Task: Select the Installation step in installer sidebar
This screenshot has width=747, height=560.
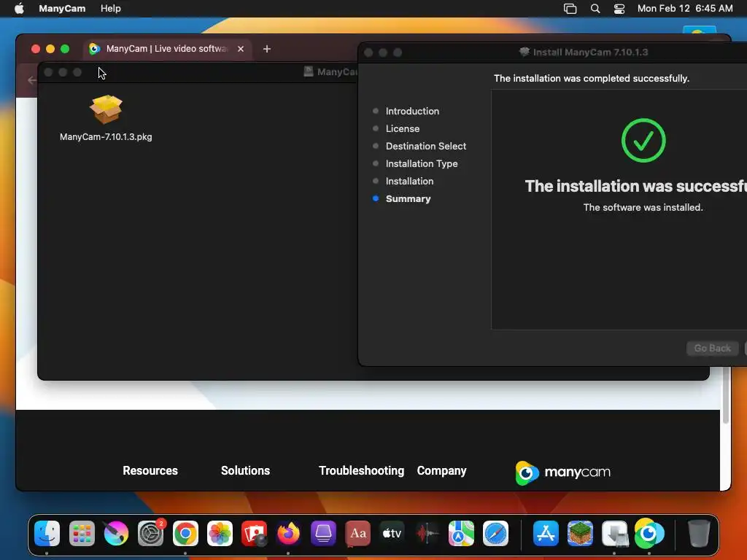Action: tap(409, 182)
